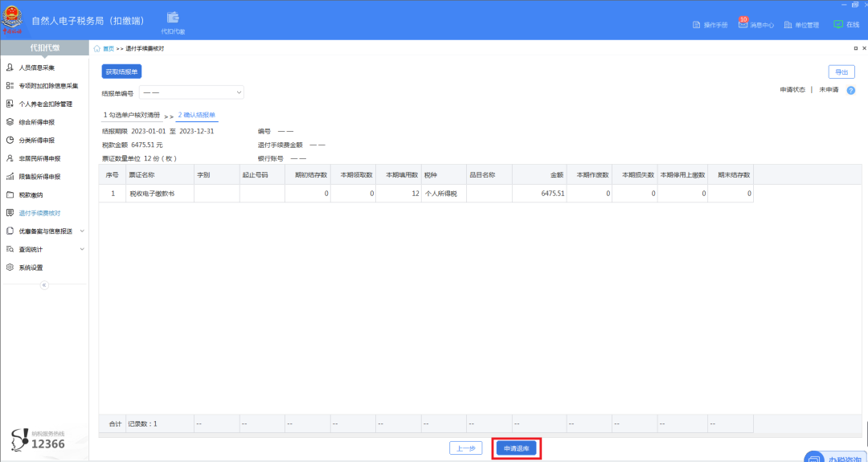Viewport: 868px width, 462px height.
Task: Click the 获取结报单 button
Action: pos(122,72)
